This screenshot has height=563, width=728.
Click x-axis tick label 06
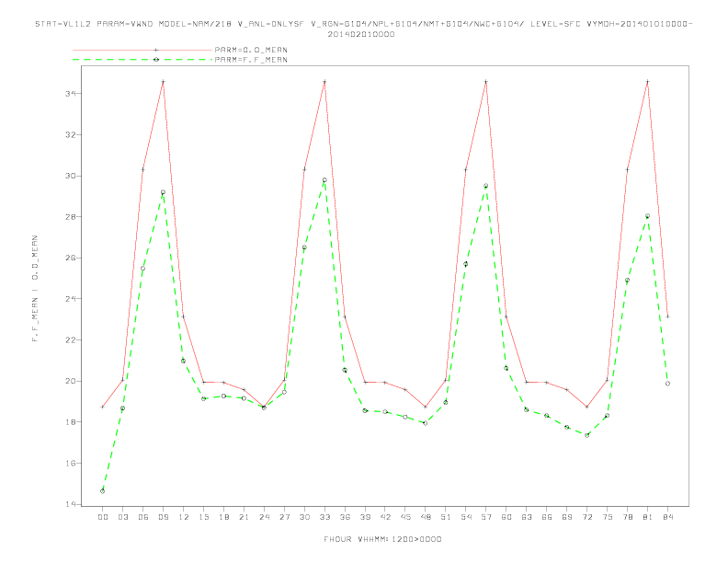[143, 517]
